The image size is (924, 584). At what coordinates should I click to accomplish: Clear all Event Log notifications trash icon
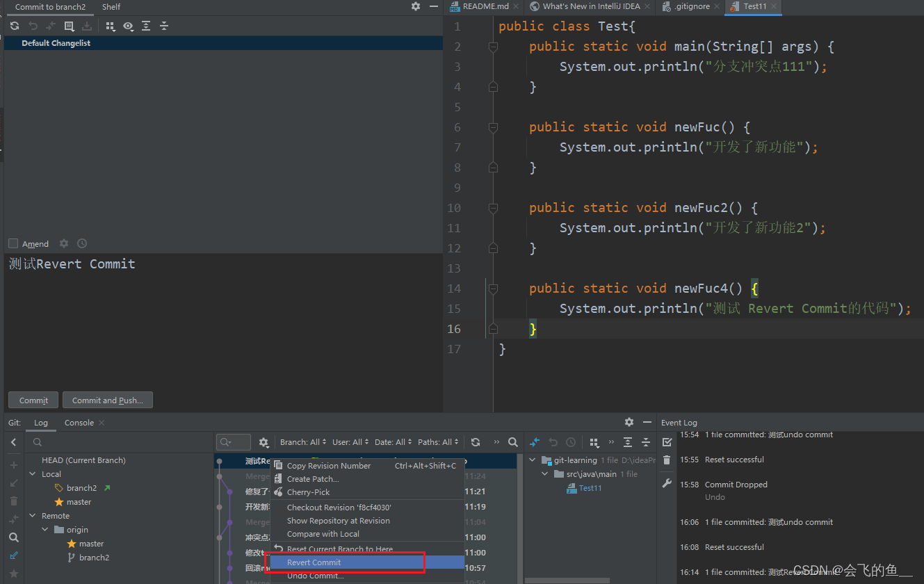click(667, 460)
